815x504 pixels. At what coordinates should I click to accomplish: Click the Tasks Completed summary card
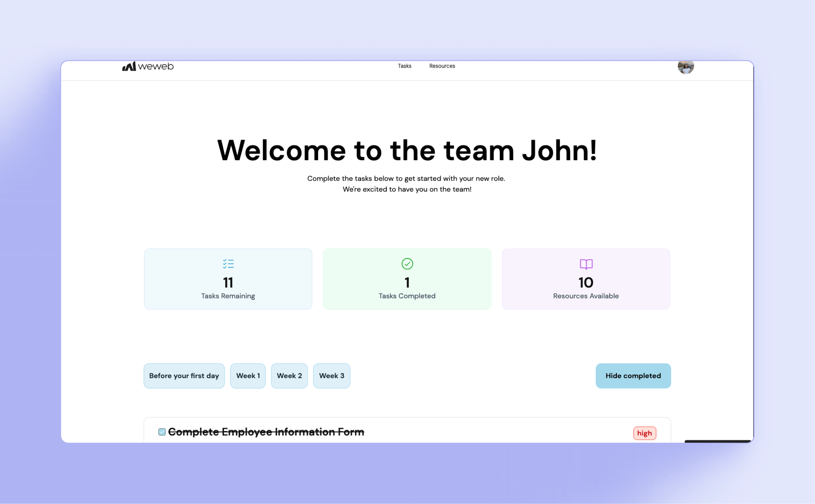[407, 279]
